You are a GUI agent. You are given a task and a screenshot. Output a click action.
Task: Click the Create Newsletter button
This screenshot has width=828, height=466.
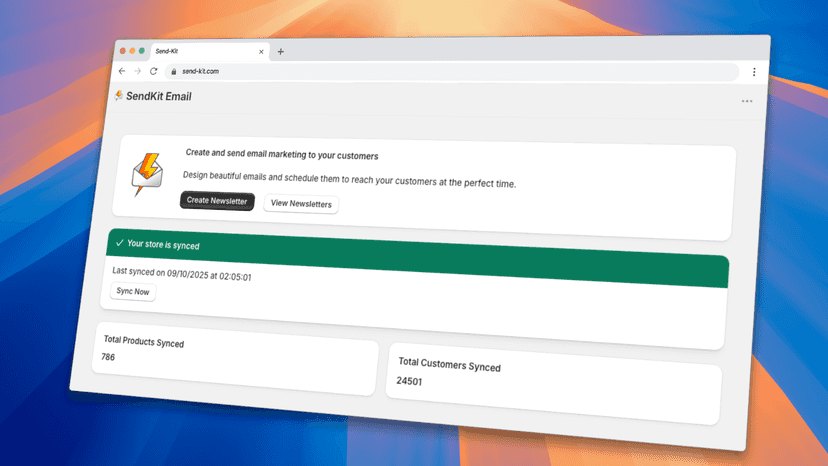click(x=217, y=201)
